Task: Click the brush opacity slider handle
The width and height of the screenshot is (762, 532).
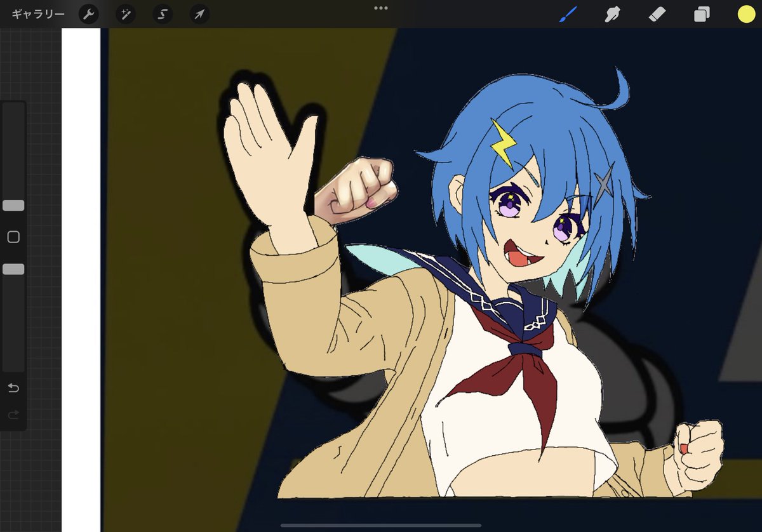Action: 13,269
